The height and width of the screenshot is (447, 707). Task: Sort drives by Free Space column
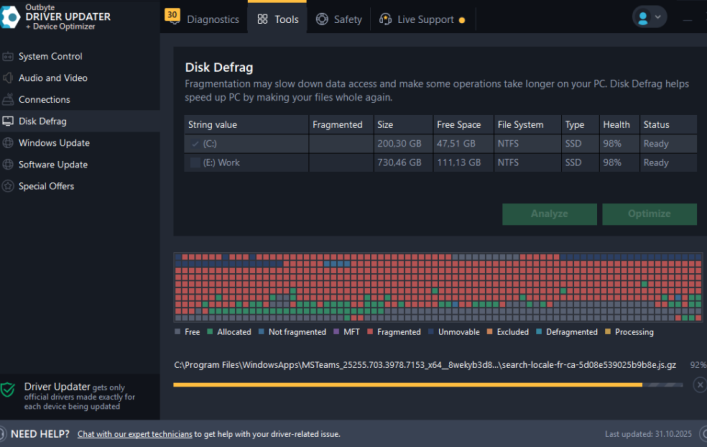pos(460,125)
